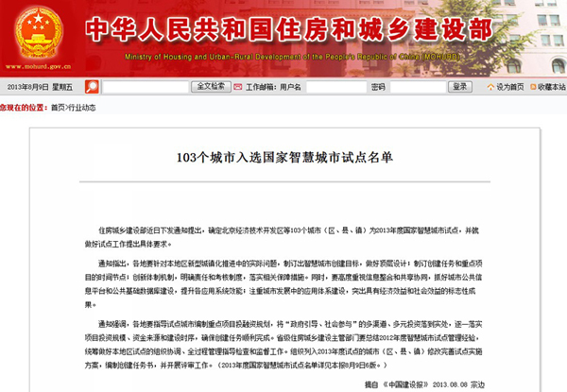The height and width of the screenshot is (392, 567).
Task: Click the national emblem logo
Action: point(39,33)
